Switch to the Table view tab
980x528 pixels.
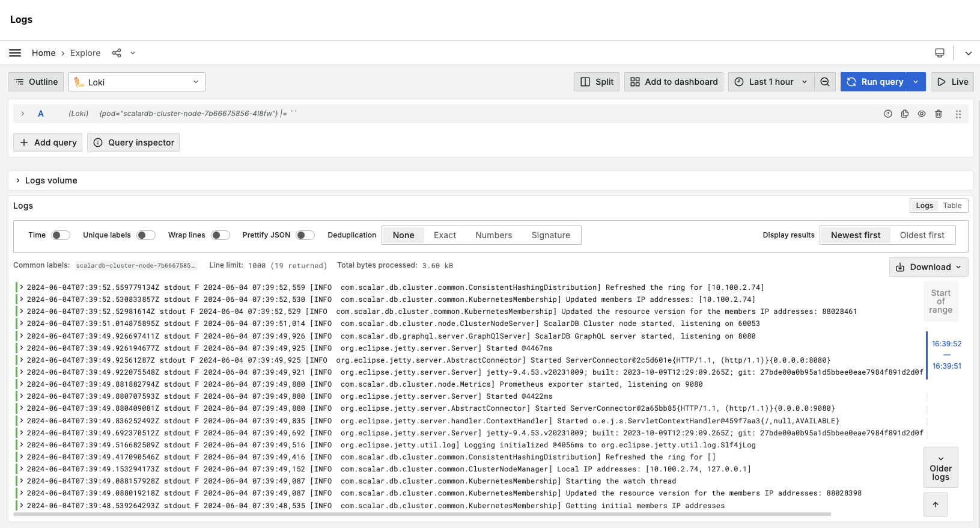952,206
